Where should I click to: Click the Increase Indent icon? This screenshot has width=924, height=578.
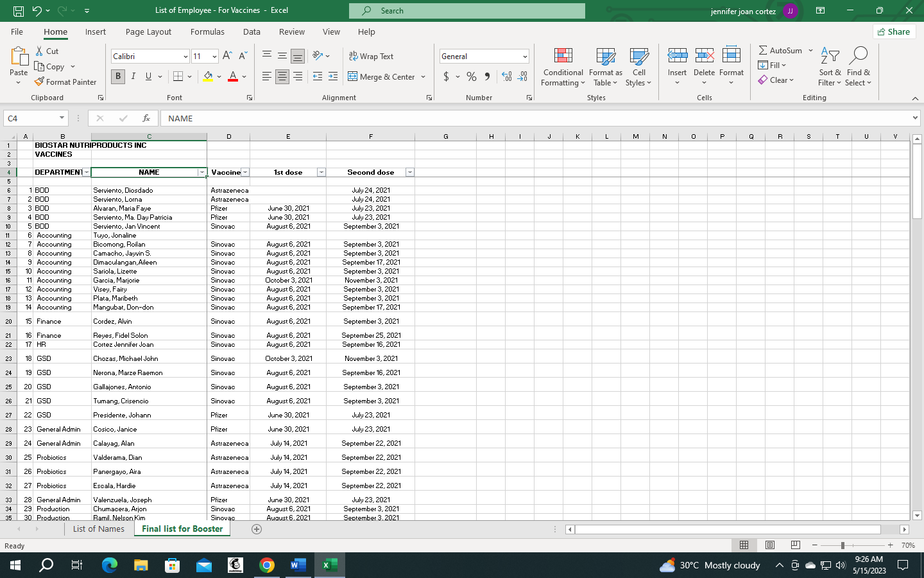click(x=333, y=76)
